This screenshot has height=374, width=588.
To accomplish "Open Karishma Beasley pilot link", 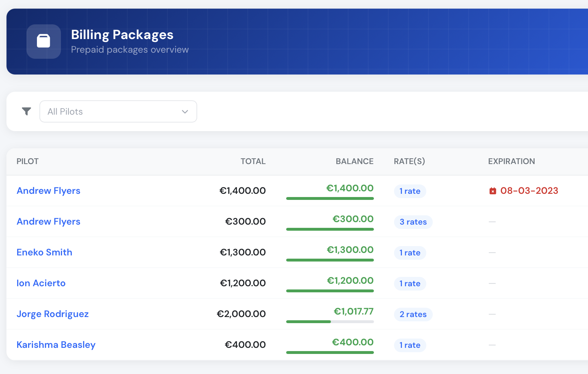I will pos(56,345).
